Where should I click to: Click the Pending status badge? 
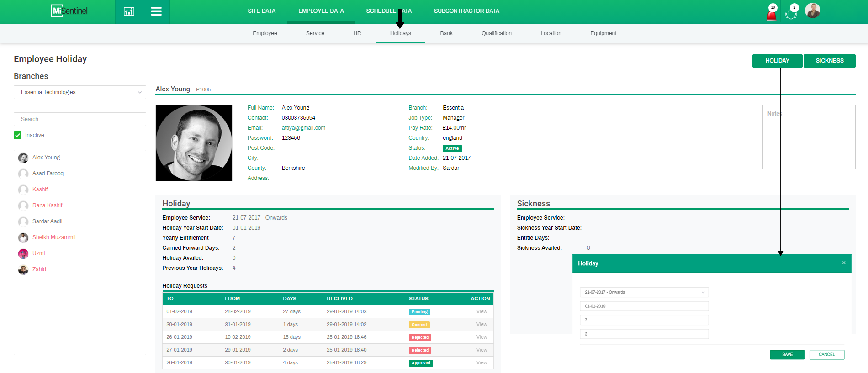coord(419,312)
